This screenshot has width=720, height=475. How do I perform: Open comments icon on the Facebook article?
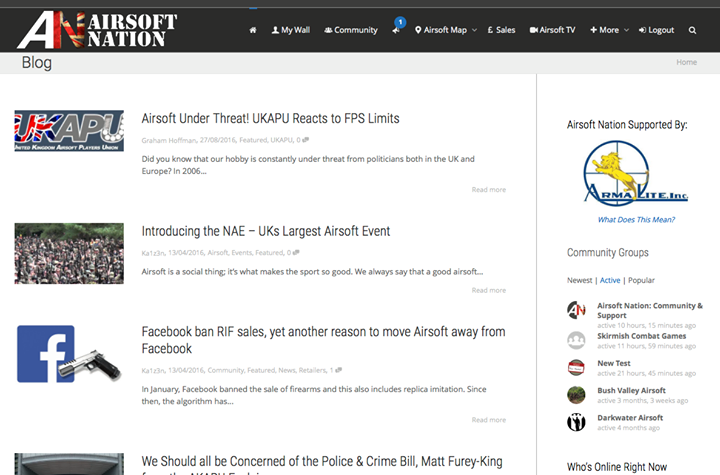click(339, 370)
